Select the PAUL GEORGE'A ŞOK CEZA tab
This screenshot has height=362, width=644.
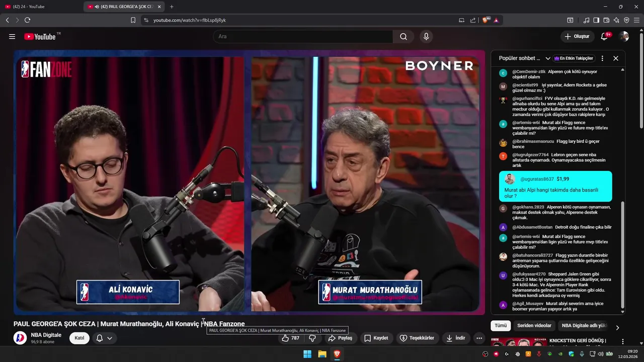[124, 7]
